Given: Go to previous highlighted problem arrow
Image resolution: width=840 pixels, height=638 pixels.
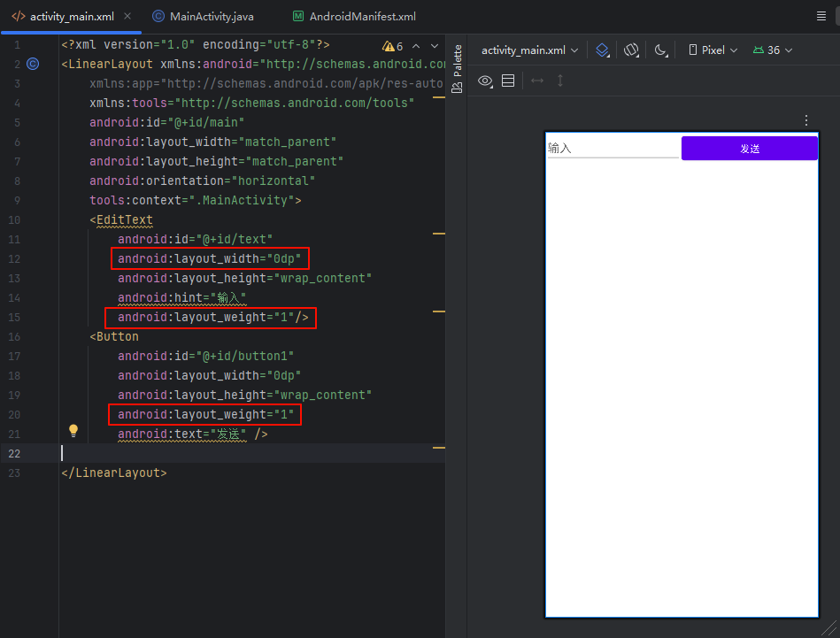Looking at the screenshot, I should tap(416, 47).
